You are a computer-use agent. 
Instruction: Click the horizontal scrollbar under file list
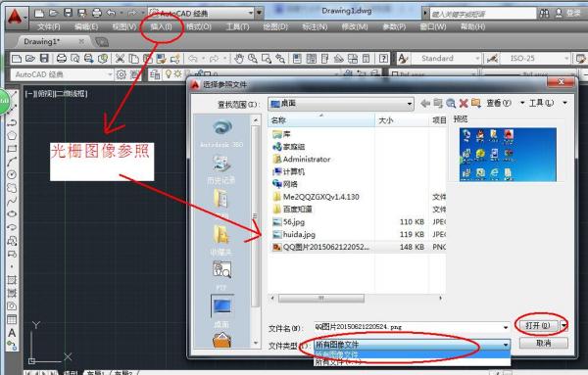pyautogui.click(x=356, y=299)
